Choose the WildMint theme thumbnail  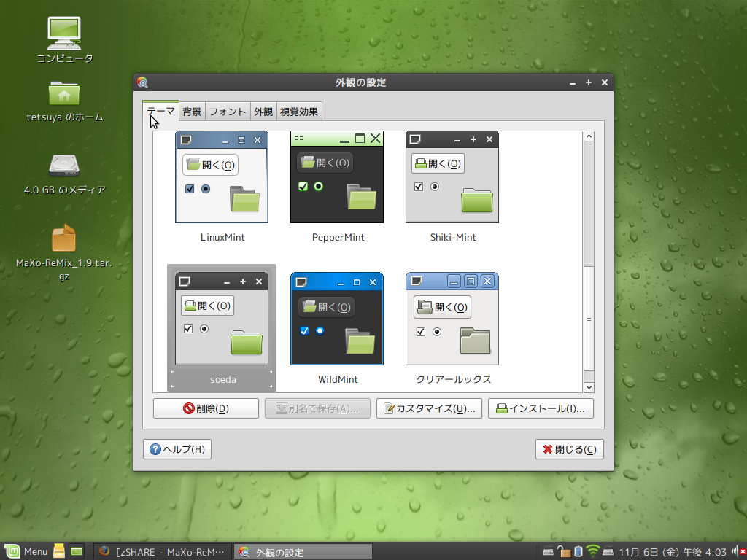(337, 319)
